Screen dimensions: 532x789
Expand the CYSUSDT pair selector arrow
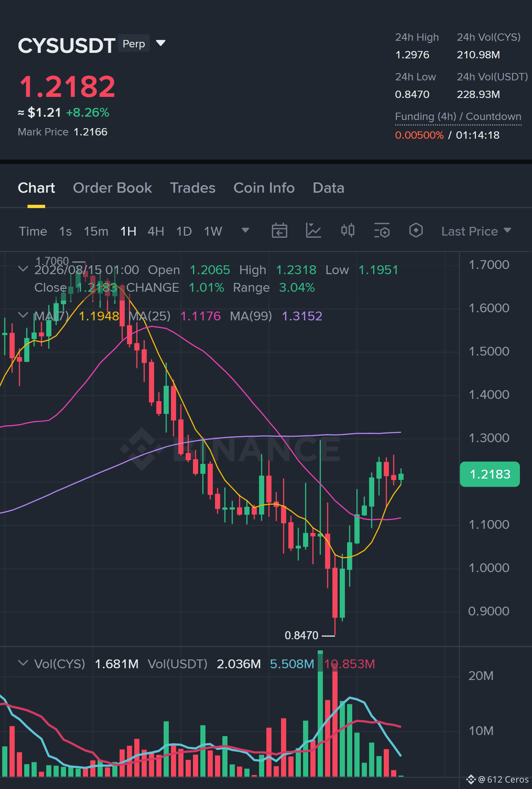(161, 43)
